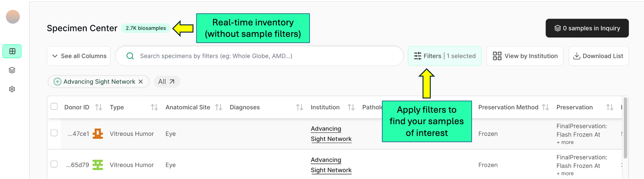Click the user avatar circle
The image size is (644, 179).
pos(13,17)
